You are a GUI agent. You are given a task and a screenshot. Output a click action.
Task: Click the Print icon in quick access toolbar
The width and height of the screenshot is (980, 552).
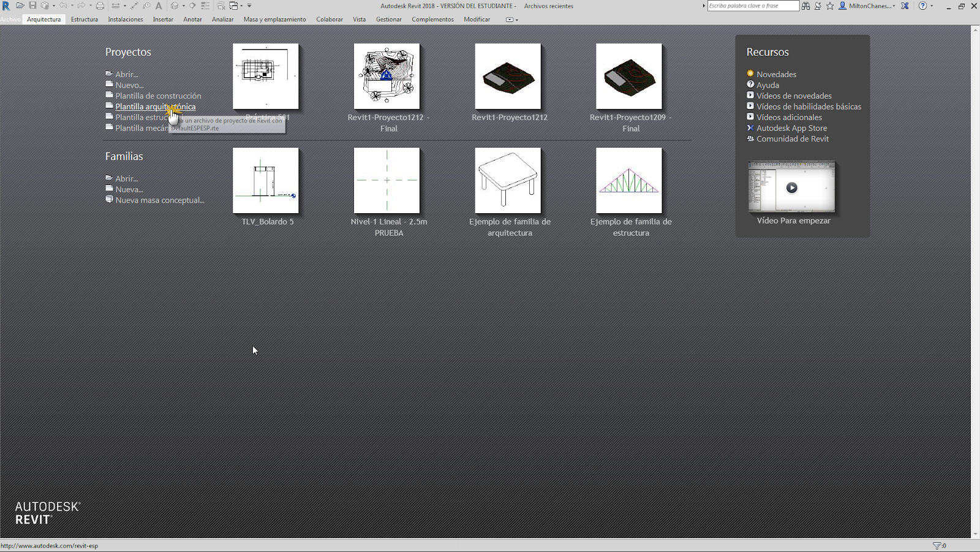(100, 6)
